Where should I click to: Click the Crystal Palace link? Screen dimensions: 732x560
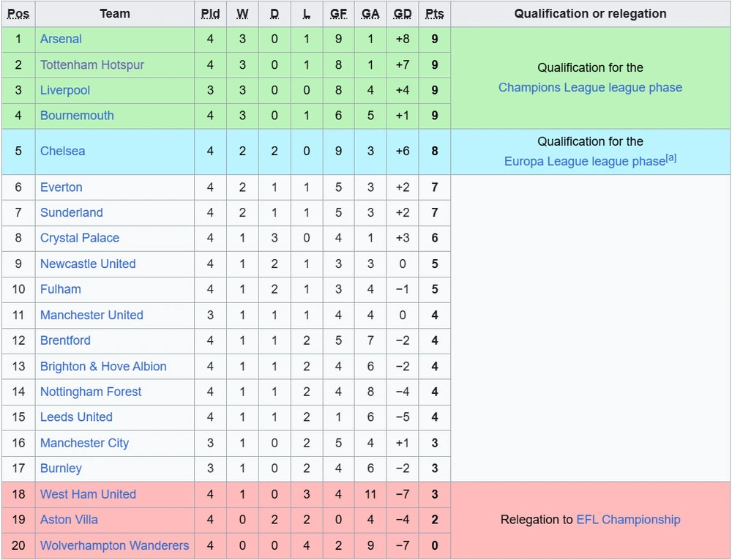tap(80, 238)
